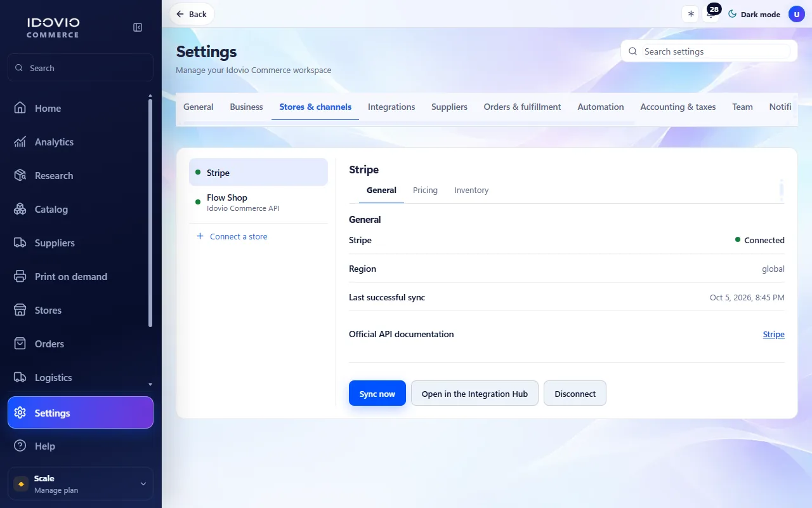
Task: Open Orders via the shopping bag icon
Action: pyautogui.click(x=20, y=344)
